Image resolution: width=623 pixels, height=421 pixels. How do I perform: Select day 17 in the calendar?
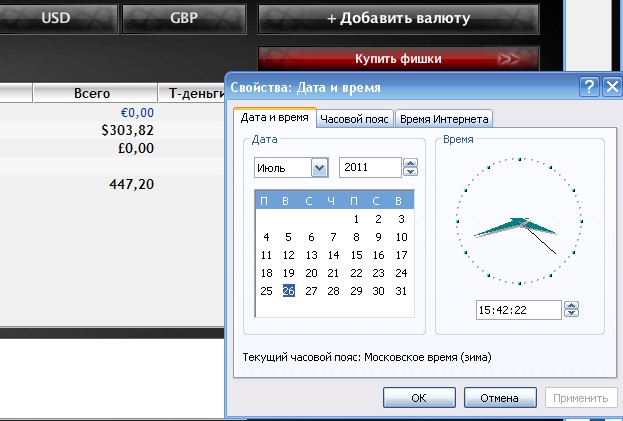click(x=401, y=255)
